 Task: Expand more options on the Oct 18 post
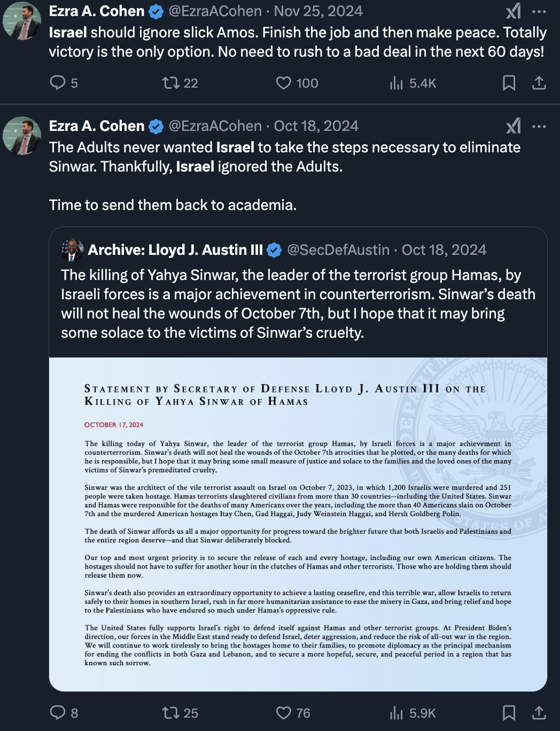pyautogui.click(x=539, y=126)
